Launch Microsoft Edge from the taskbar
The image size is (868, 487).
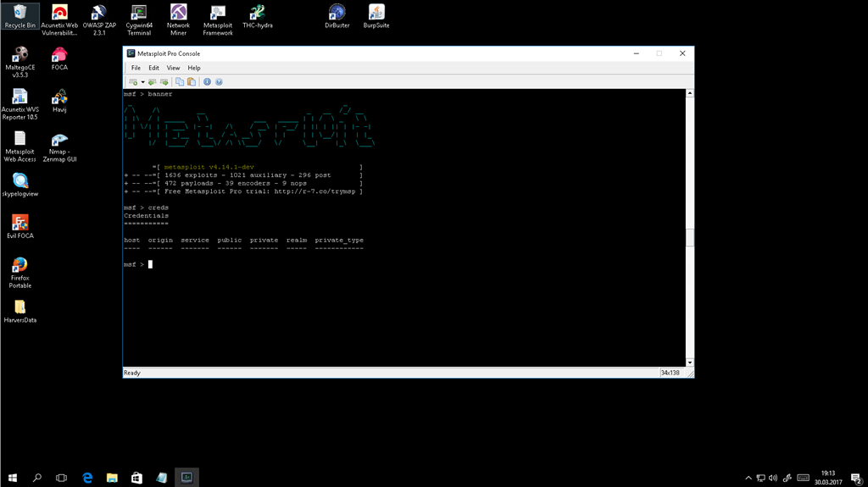[x=87, y=478]
